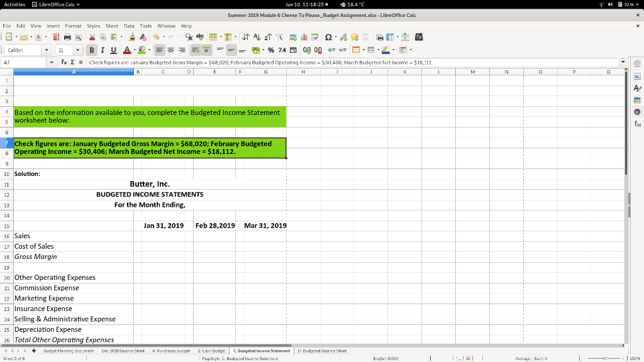Run the Spelling check icon
Screen dimensions: 644x362
(200, 37)
